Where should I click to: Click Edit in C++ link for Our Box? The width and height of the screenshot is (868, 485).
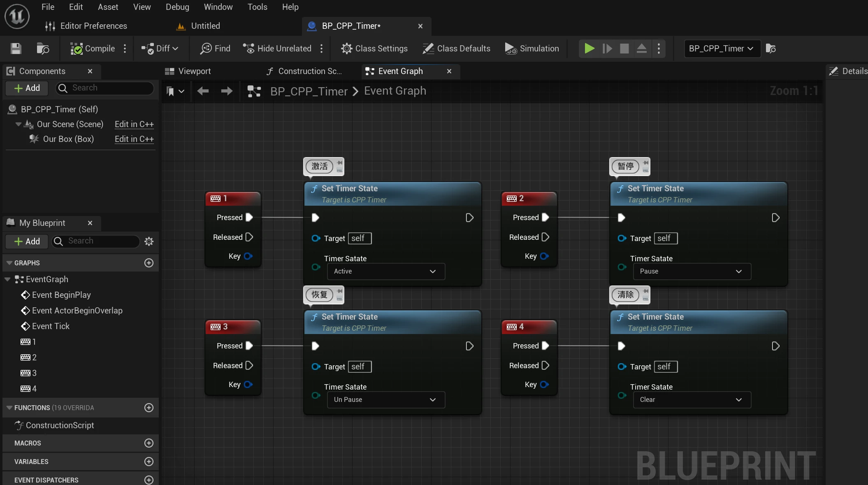click(x=134, y=139)
